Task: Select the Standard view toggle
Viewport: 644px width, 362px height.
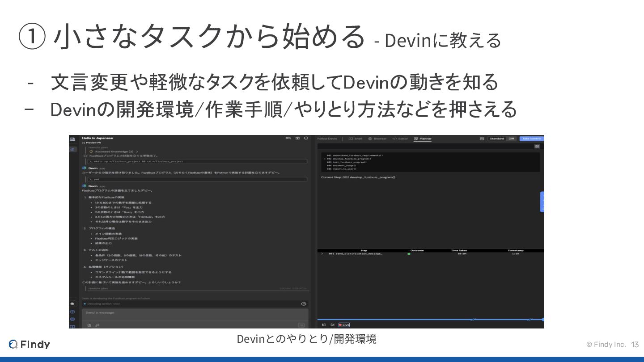Action: [x=497, y=139]
